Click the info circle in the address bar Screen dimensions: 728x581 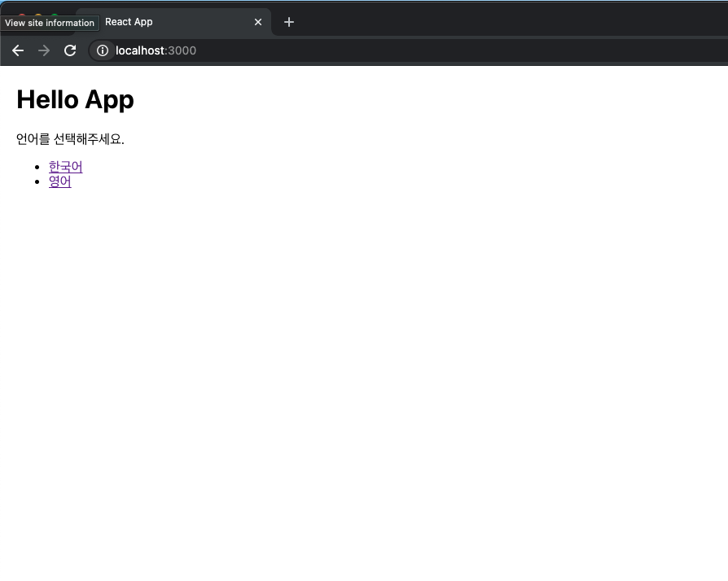(102, 50)
